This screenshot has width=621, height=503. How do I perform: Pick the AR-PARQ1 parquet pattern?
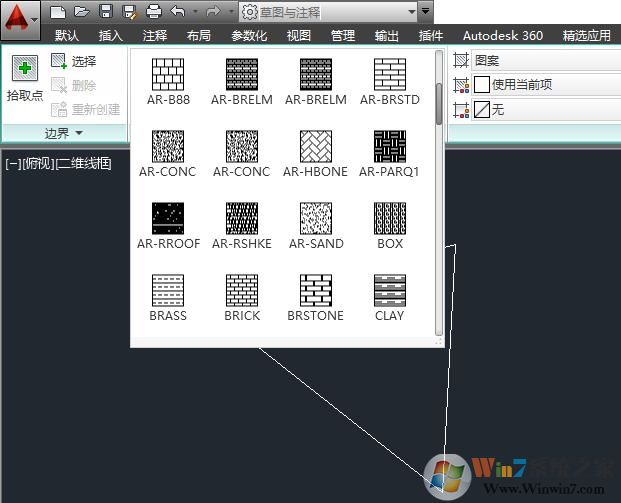(x=389, y=147)
